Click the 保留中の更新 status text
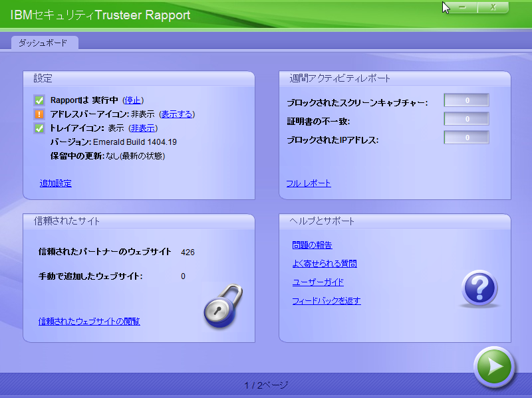Viewport: 532px width, 398px height. tap(136, 156)
